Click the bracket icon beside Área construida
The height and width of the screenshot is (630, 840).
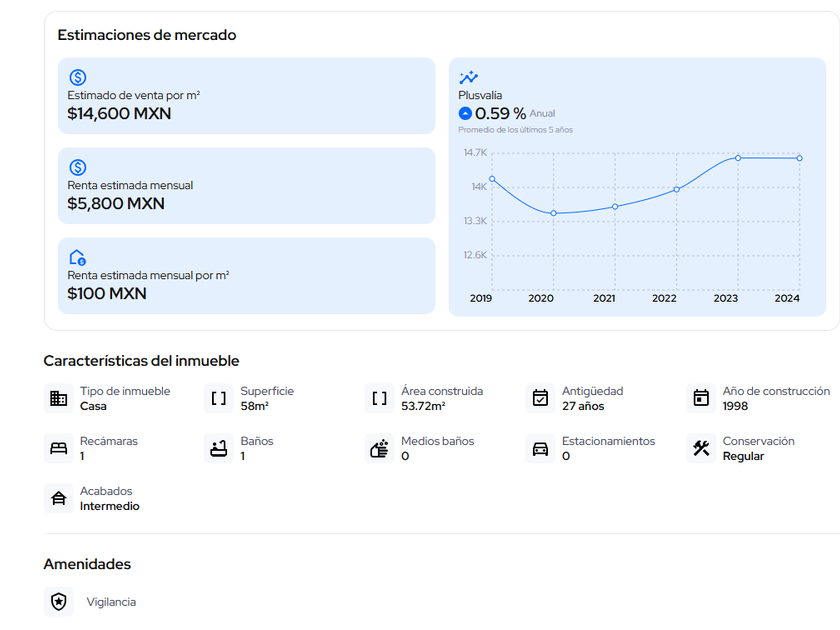click(x=379, y=399)
